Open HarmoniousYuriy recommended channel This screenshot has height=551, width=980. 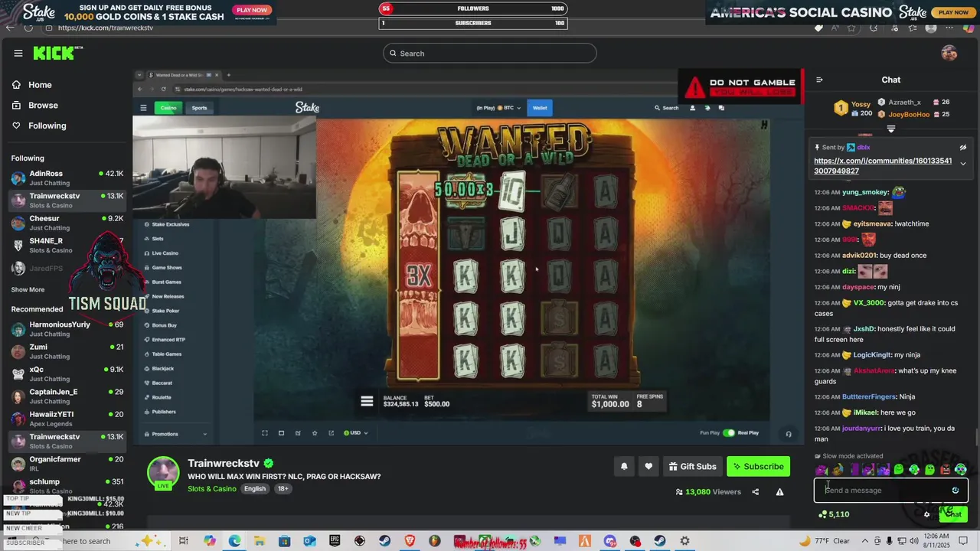[x=67, y=329]
